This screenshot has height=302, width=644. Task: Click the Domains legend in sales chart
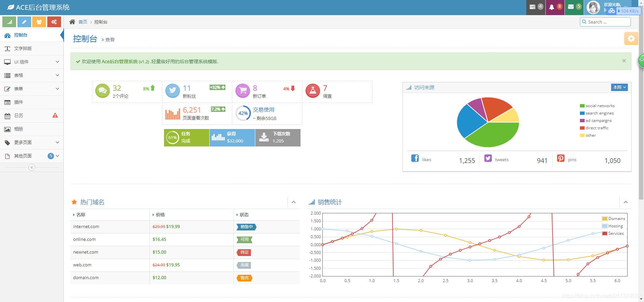613,219
